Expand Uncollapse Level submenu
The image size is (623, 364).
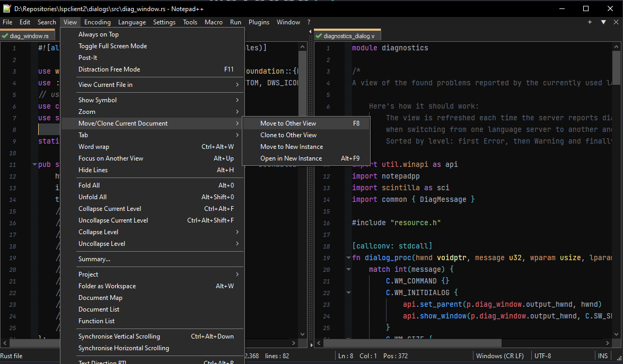[x=153, y=243]
